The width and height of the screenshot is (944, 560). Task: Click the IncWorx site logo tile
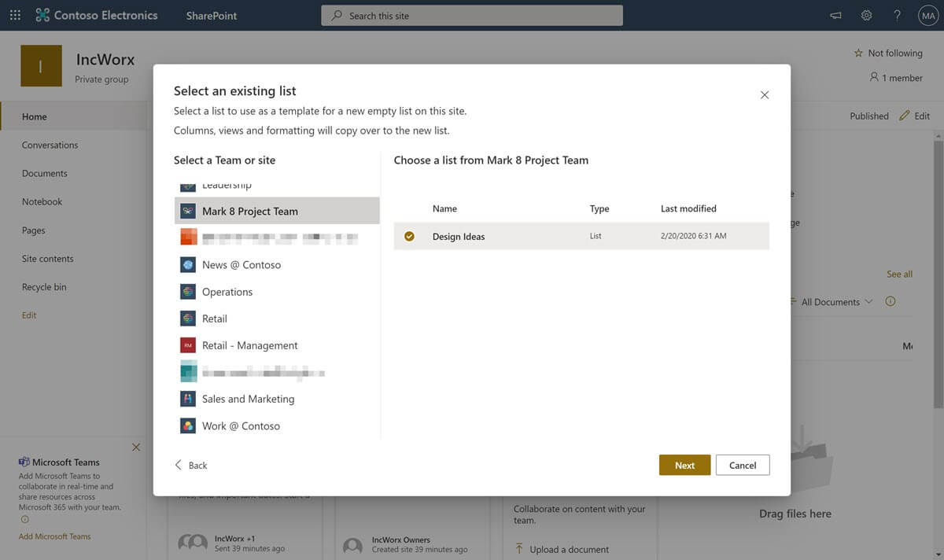point(41,66)
